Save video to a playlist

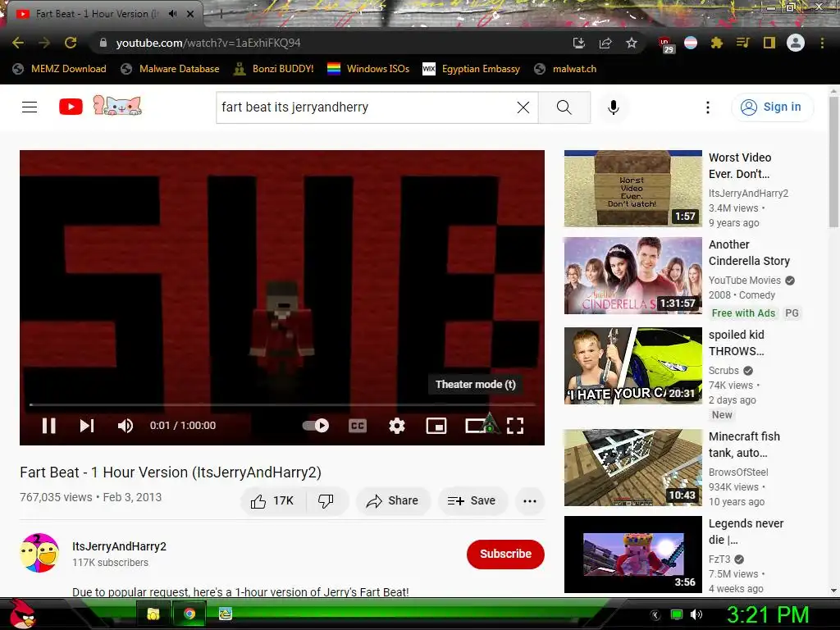[472, 500]
